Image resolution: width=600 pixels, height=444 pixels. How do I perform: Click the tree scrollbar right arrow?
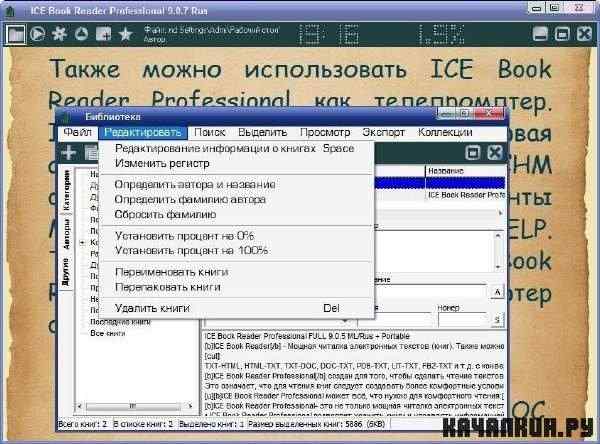[x=189, y=406]
